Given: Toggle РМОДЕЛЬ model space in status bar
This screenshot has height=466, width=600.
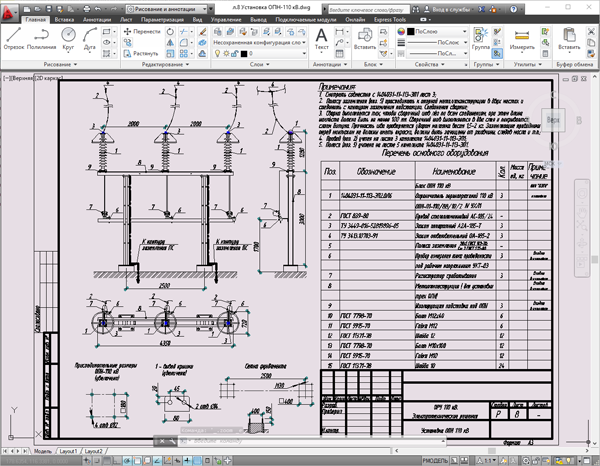Looking at the screenshot, I should 437,459.
